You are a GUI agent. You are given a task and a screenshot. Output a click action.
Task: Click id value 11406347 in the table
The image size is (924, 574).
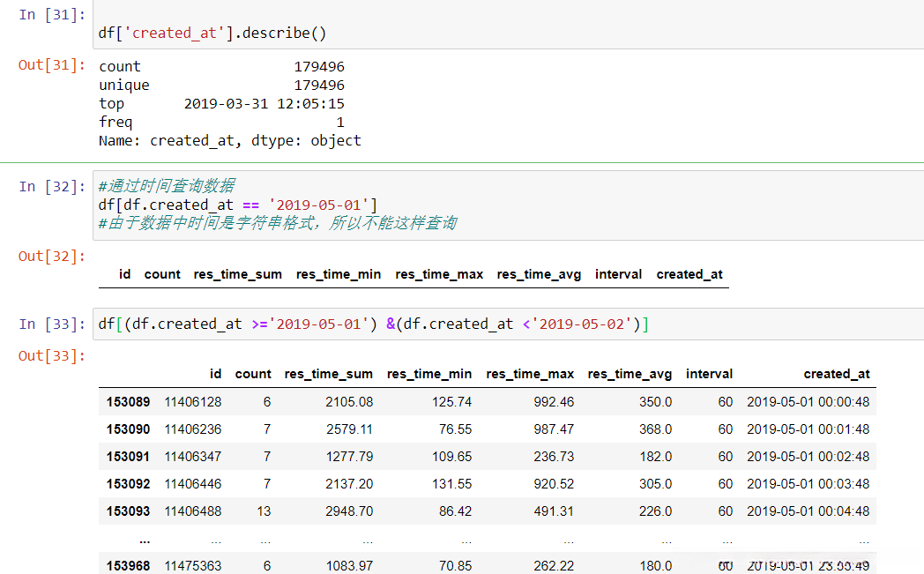[193, 457]
